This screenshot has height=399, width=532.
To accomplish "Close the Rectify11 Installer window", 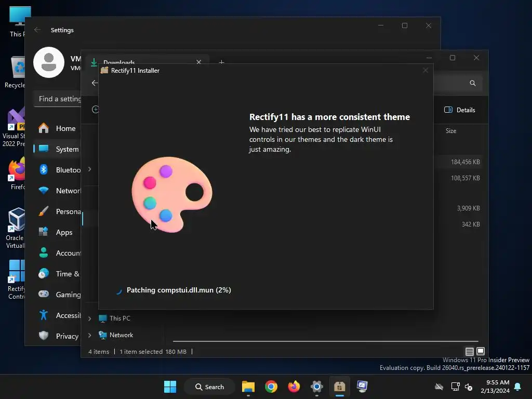I will (425, 70).
